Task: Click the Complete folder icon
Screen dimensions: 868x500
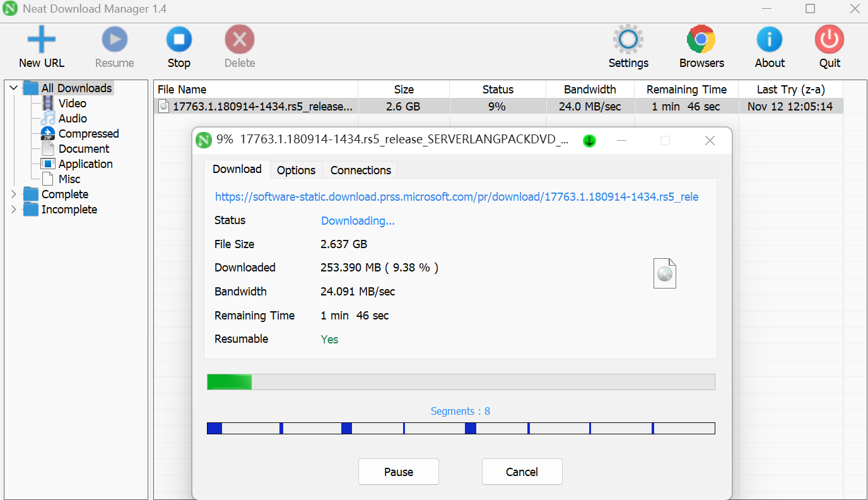Action: pyautogui.click(x=31, y=194)
